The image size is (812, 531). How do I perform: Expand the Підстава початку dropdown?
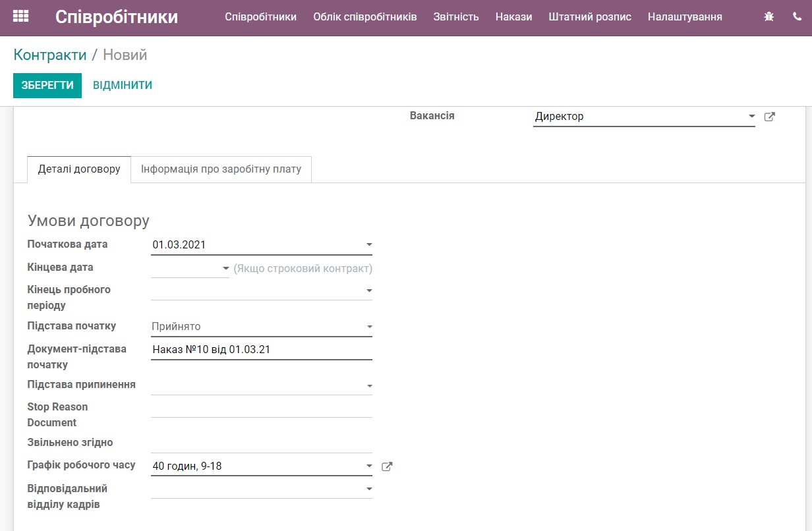tap(368, 326)
